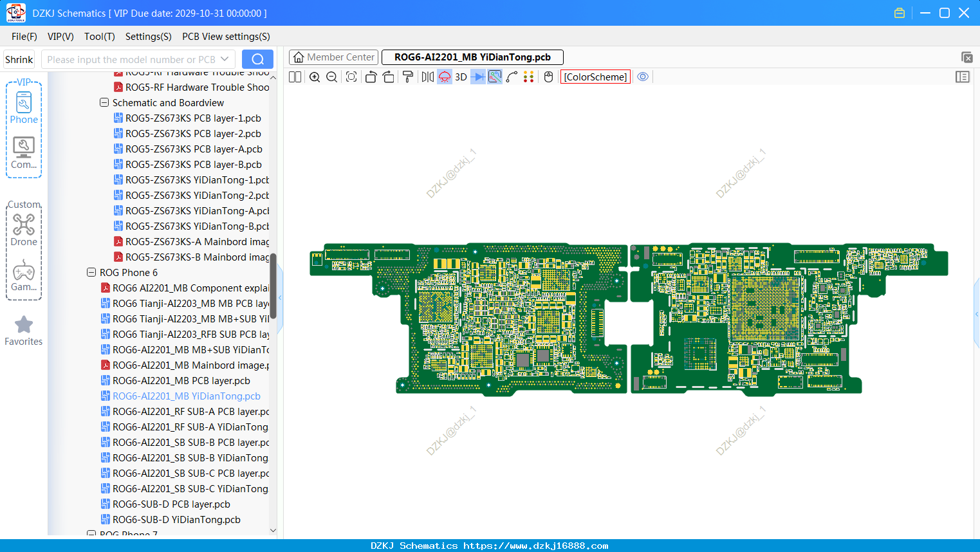Viewport: 980px width, 552px height.
Task: Click the blue search button
Action: (x=257, y=59)
